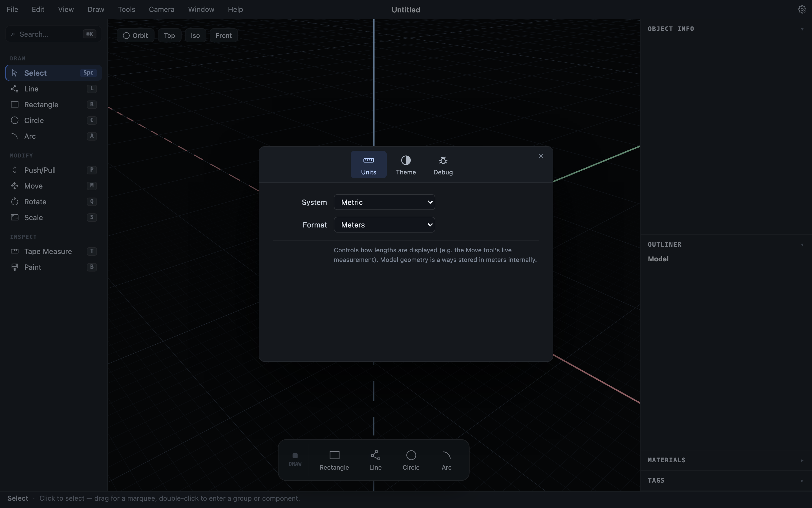Click the Spc shortcut badge on Select

point(88,73)
